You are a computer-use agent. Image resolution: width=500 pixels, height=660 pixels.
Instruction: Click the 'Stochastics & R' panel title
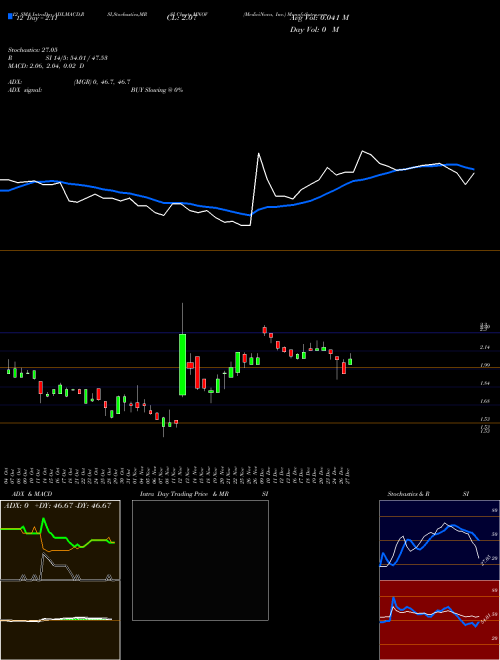409,494
